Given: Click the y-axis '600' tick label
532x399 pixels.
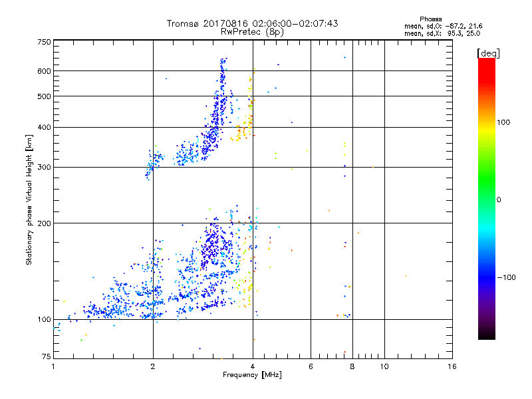Looking at the screenshot, I should [x=44, y=71].
